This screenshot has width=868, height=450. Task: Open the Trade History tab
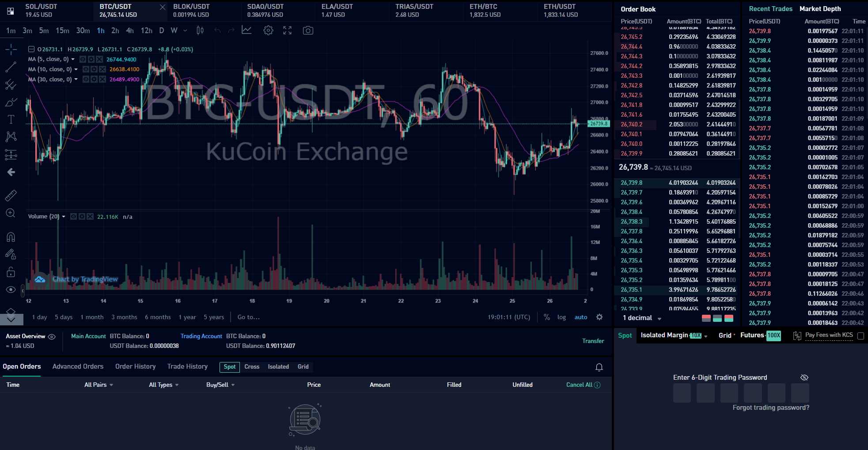point(187,366)
